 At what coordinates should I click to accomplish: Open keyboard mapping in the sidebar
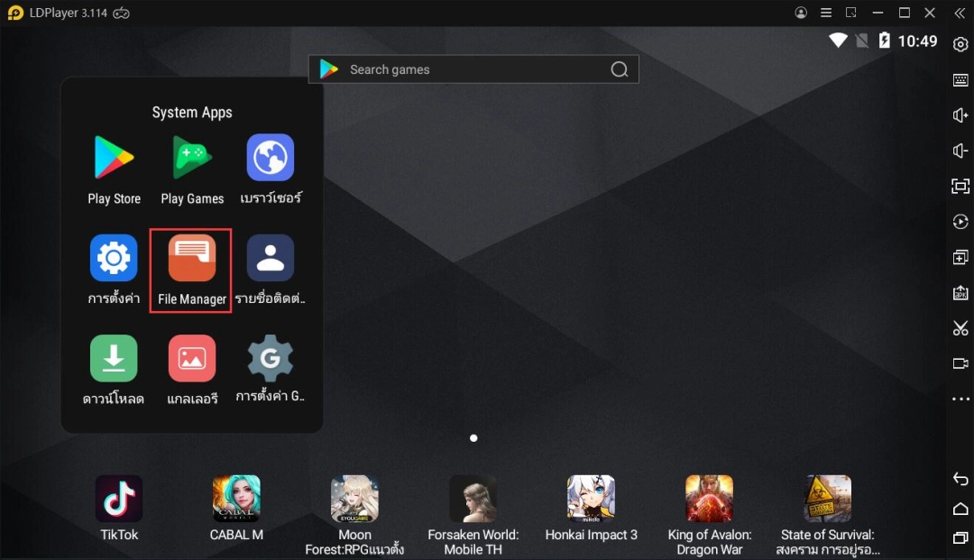point(960,80)
